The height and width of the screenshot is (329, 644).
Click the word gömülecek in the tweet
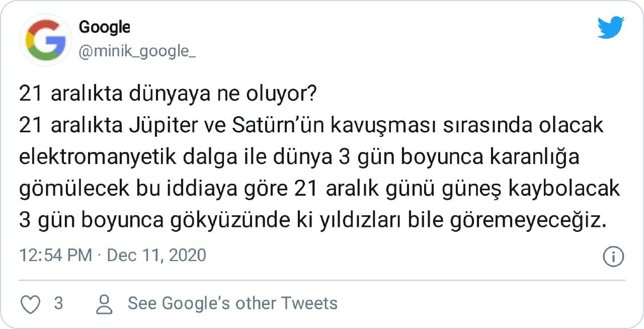(70, 190)
